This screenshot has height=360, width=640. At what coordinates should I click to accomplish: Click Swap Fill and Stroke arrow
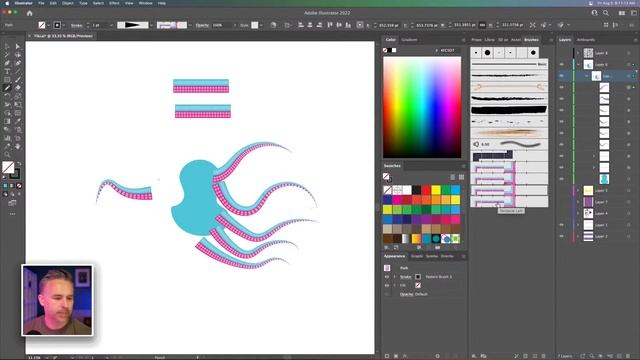18,164
